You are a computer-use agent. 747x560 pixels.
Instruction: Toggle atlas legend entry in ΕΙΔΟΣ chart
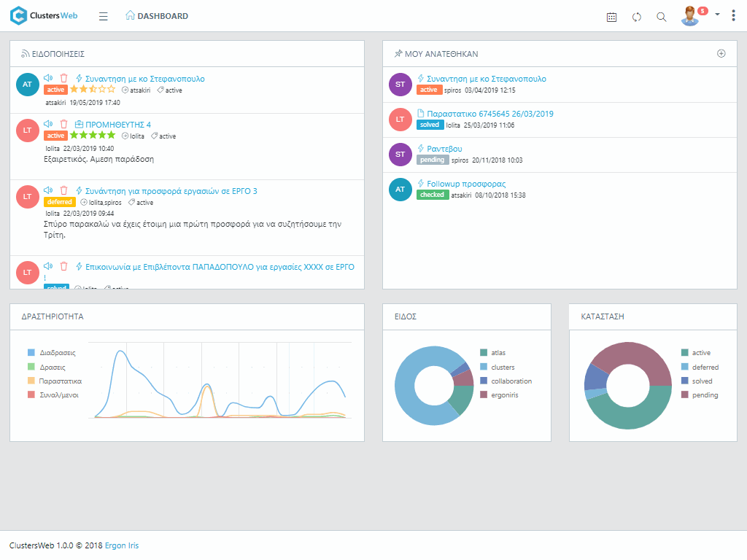tap(493, 353)
